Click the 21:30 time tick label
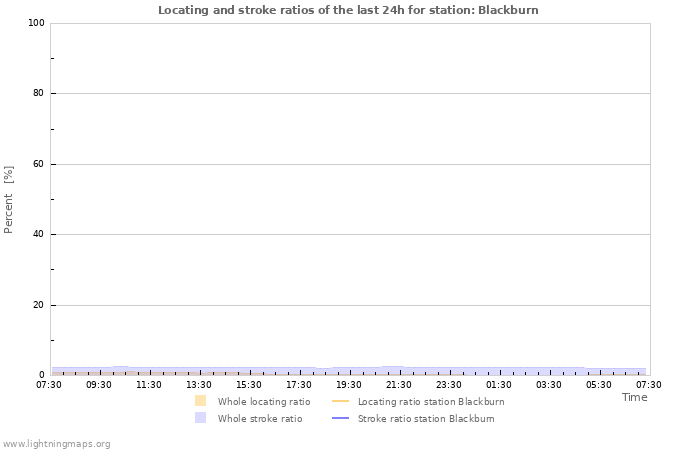Viewport: 700px width, 450px height. point(399,384)
